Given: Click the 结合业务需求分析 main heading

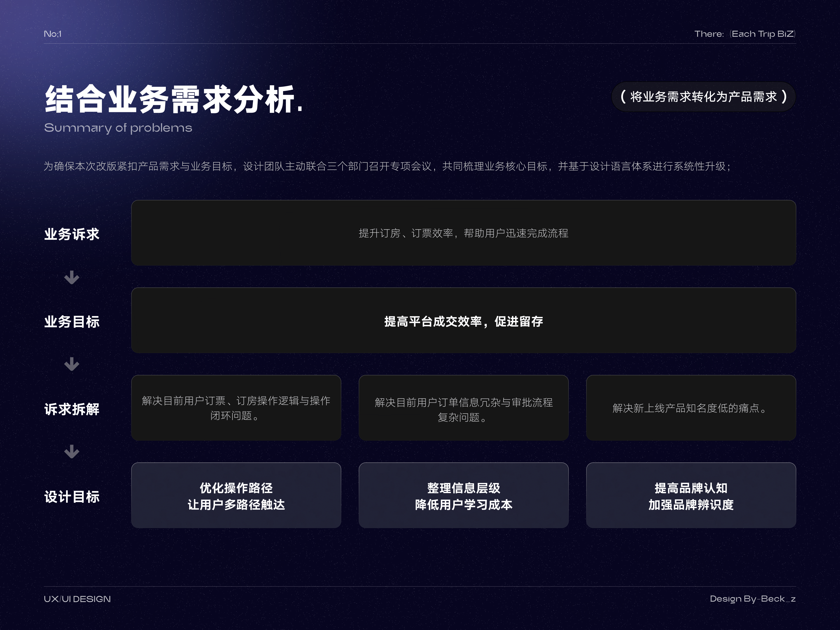Looking at the screenshot, I should coord(173,99).
